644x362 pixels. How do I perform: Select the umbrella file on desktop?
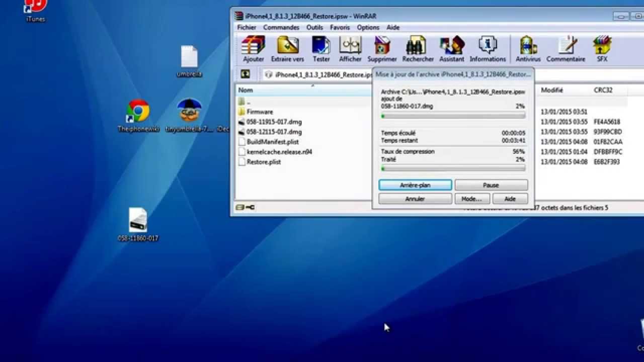tap(189, 61)
